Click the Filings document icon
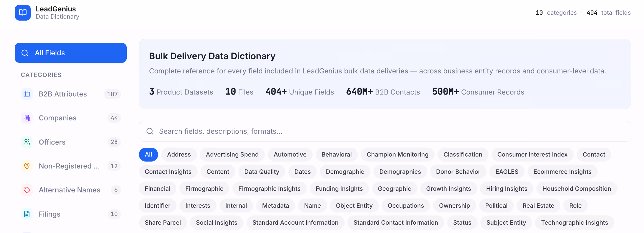The width and height of the screenshot is (644, 233). [27, 214]
